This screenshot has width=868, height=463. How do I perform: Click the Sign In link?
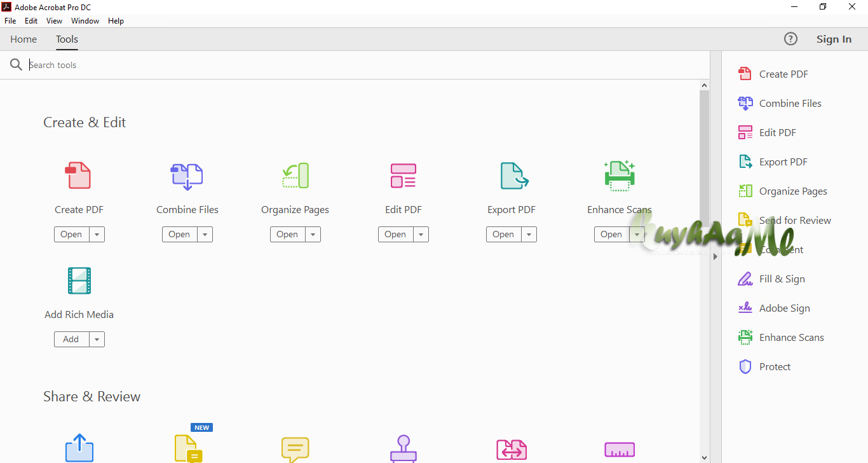point(834,39)
